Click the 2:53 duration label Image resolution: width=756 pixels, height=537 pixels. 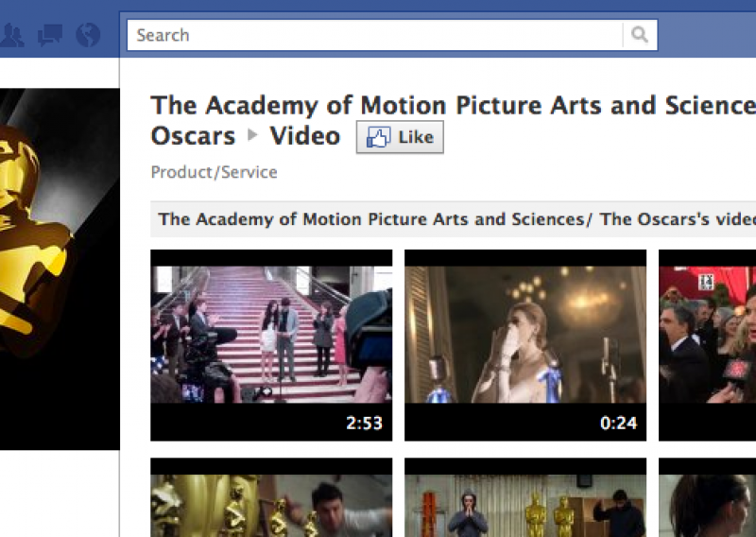364,424
